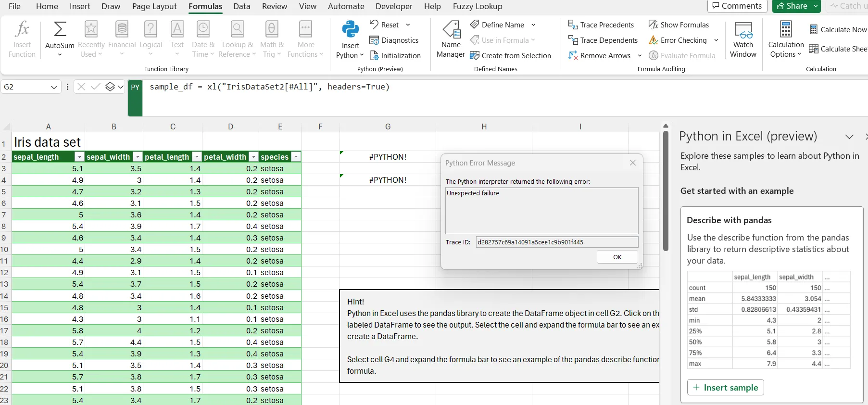Toggle Show Formulas
This screenshot has width=868, height=405.
click(679, 25)
